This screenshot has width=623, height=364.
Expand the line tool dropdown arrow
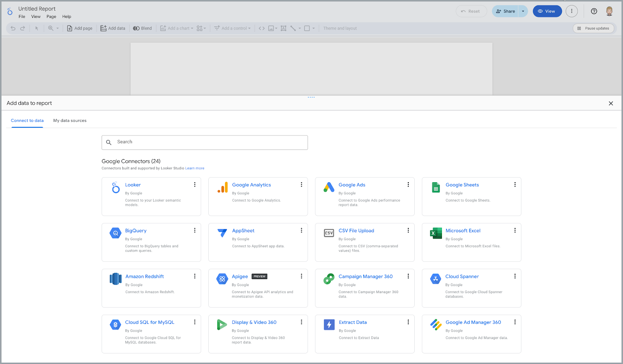click(300, 28)
